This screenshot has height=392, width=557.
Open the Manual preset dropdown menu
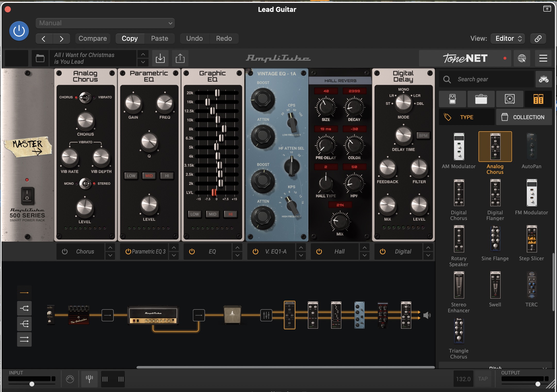click(105, 23)
